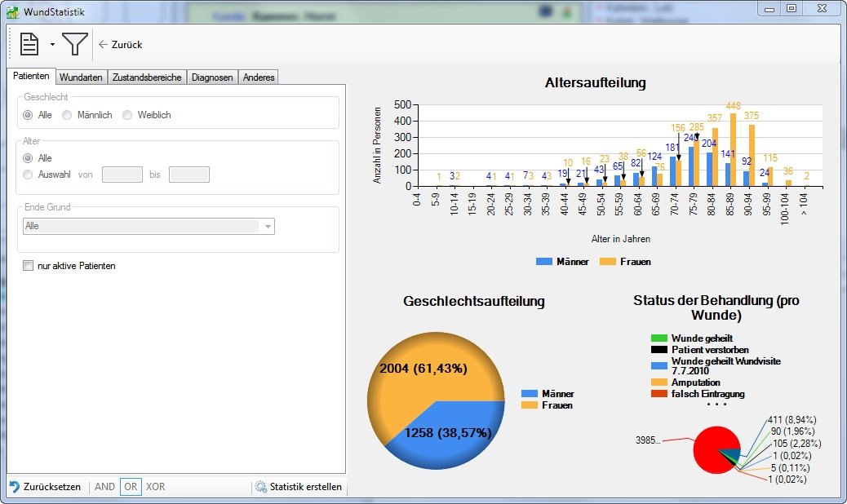Image resolution: width=847 pixels, height=504 pixels.
Task: Maximize the WundStatistik window
Action: (792, 8)
